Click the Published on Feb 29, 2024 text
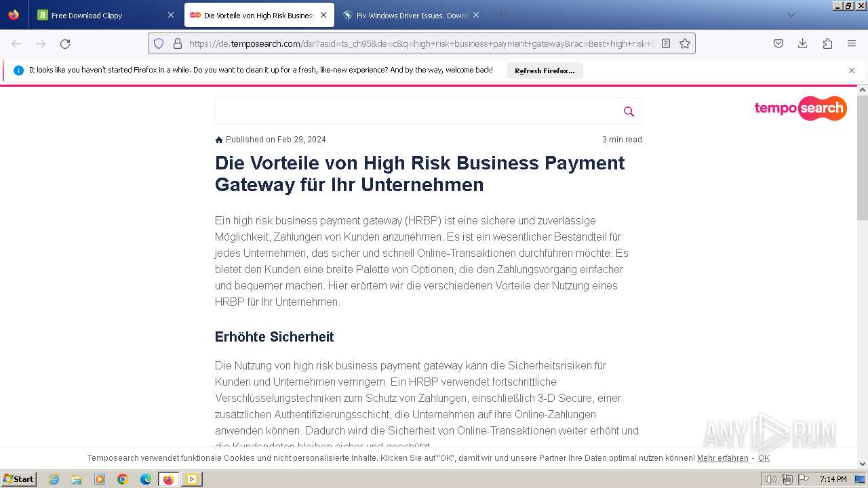 click(276, 140)
